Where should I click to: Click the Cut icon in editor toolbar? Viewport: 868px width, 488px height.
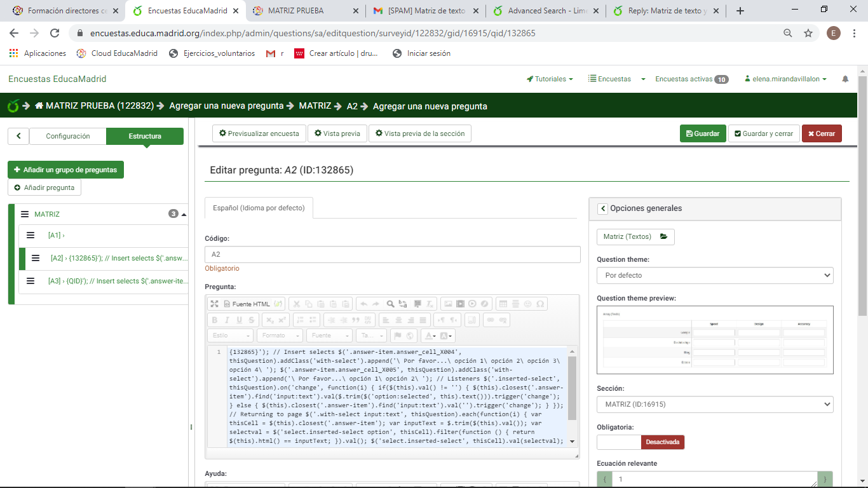pos(297,304)
